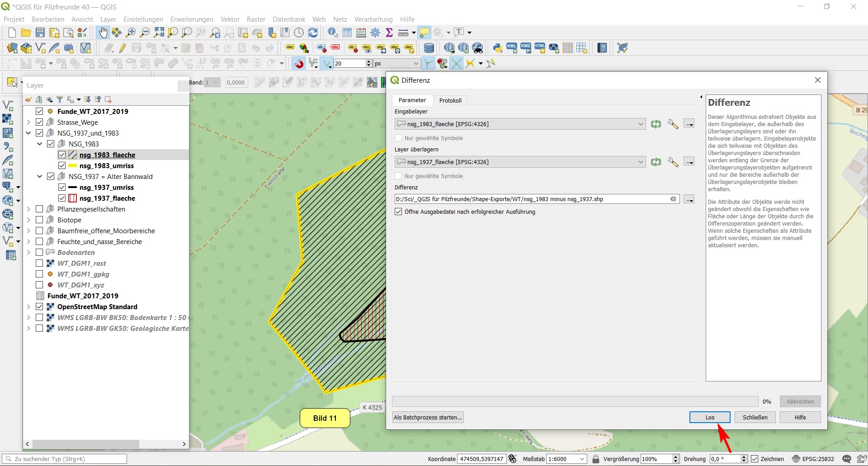The image size is (868, 466).
Task: Click the layer panel horizontal scrollbar
Action: click(x=86, y=444)
